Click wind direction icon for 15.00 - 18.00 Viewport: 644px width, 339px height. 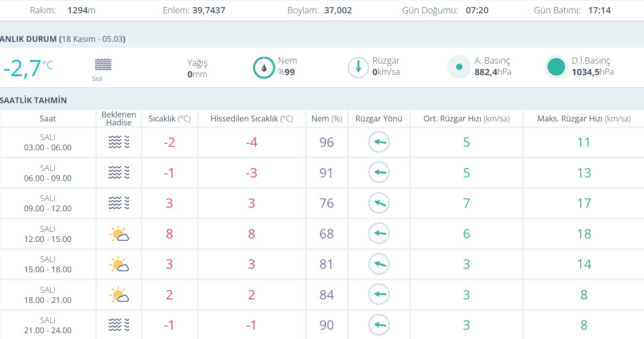point(379,264)
